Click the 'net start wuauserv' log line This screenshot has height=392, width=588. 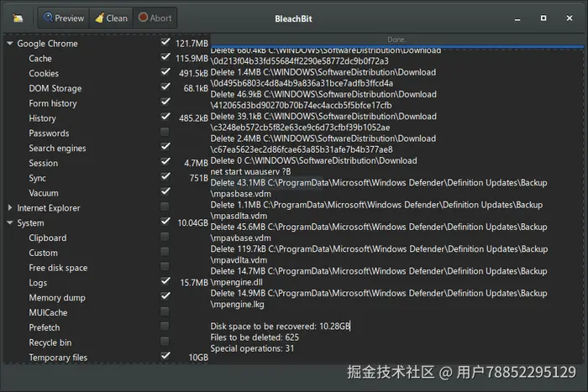[250, 171]
